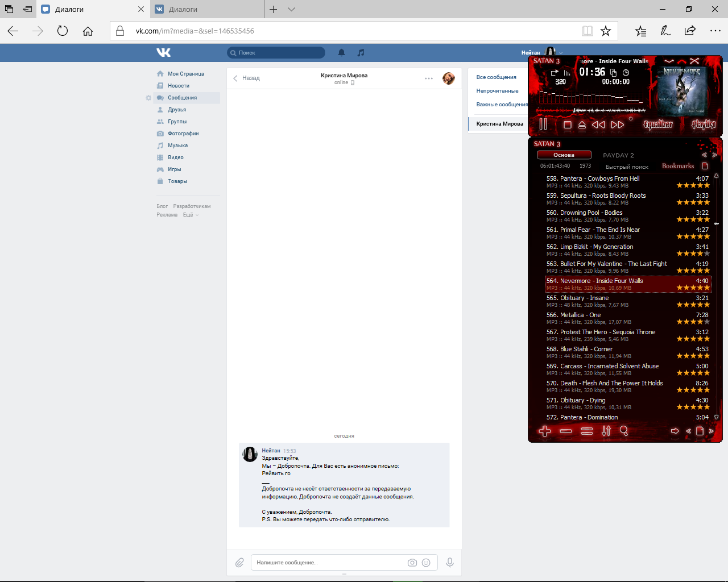Click the VK search field
This screenshot has height=582, width=728.
pyautogui.click(x=276, y=53)
